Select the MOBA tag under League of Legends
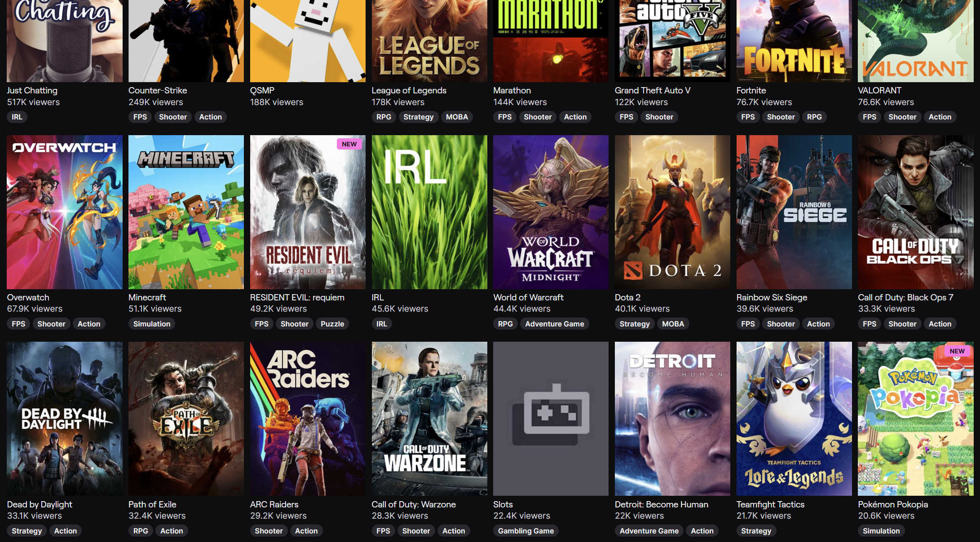The image size is (980, 542). tap(457, 117)
